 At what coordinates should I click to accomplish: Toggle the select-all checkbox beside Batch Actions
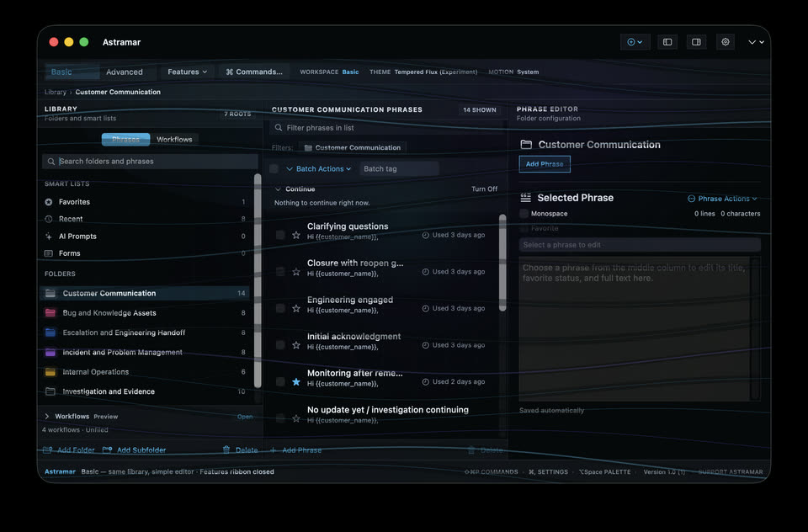click(x=274, y=169)
